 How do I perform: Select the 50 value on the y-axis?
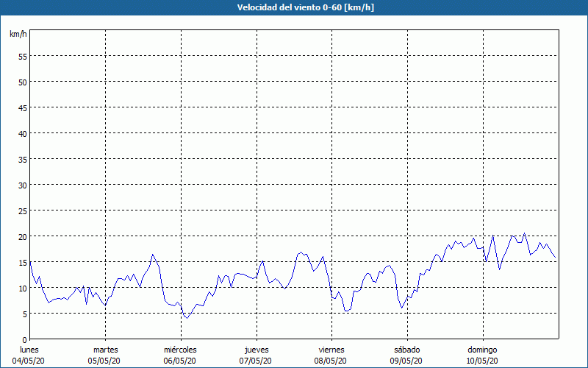pos(23,82)
